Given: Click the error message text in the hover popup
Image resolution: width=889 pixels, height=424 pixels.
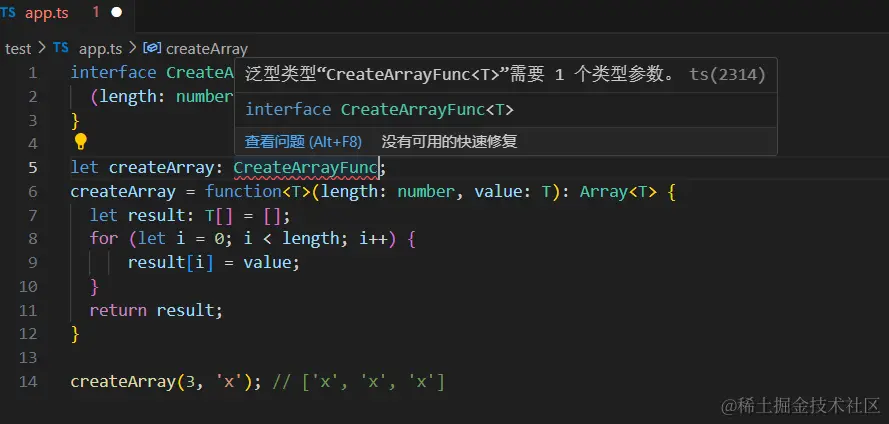Looking at the screenshot, I should pyautogui.click(x=459, y=74).
